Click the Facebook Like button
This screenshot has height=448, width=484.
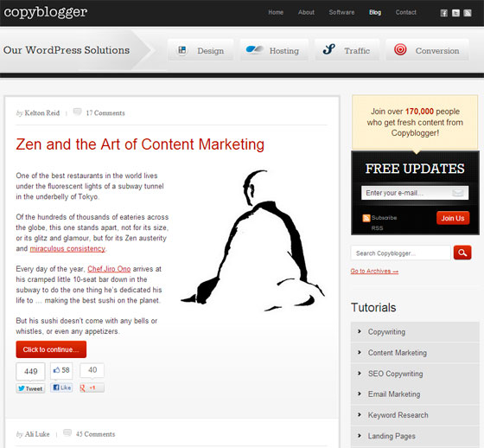(x=61, y=387)
